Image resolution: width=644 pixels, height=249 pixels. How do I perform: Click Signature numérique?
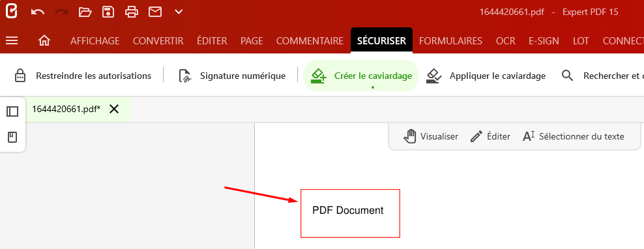pos(232,76)
